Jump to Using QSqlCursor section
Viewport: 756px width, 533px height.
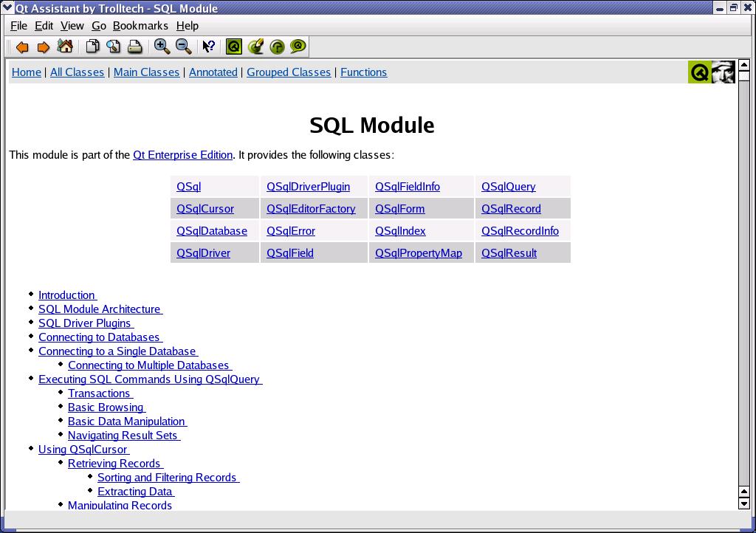pos(83,449)
